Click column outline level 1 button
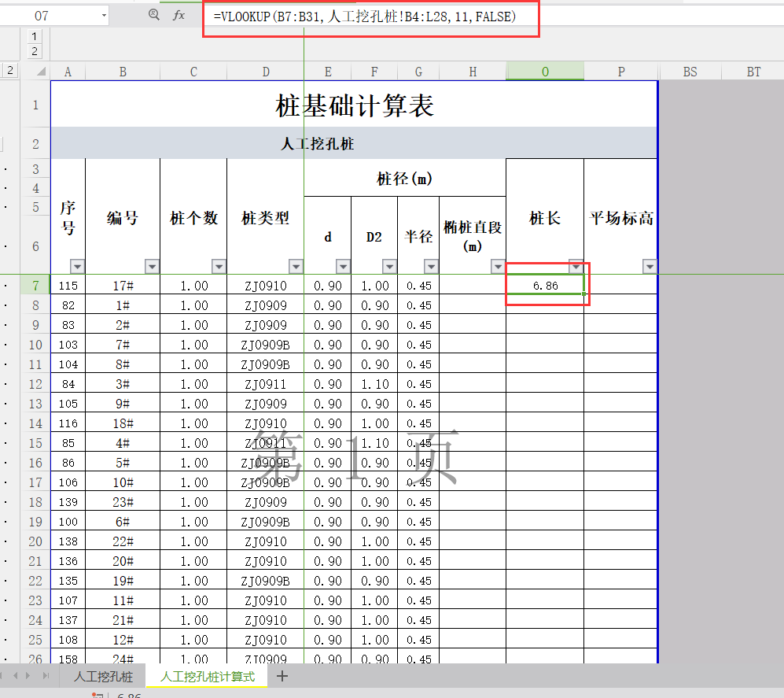 [35, 36]
